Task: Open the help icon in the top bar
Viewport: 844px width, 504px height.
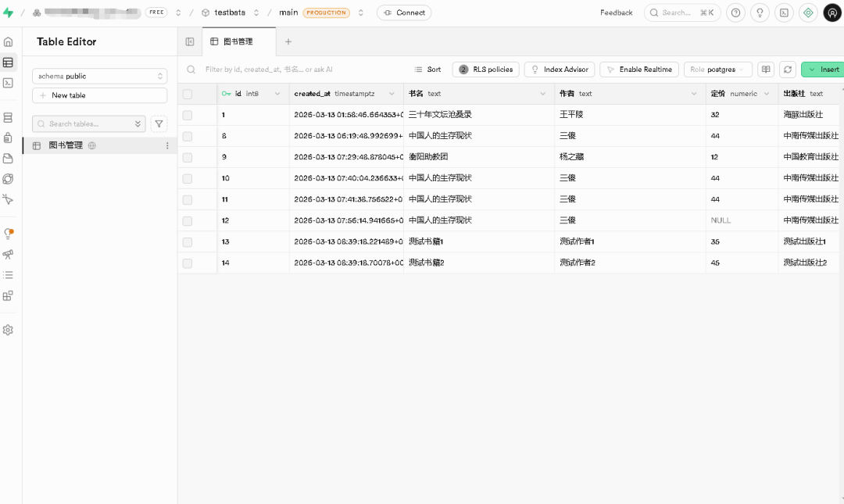Action: [x=735, y=13]
